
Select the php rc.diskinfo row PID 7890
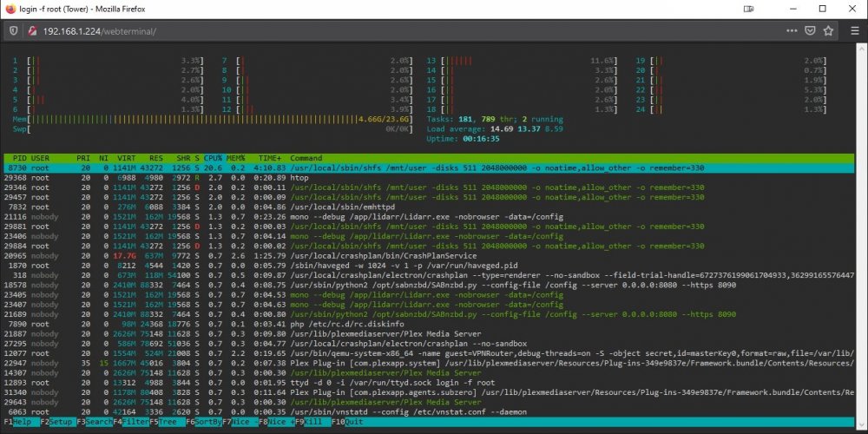pyautogui.click(x=429, y=325)
